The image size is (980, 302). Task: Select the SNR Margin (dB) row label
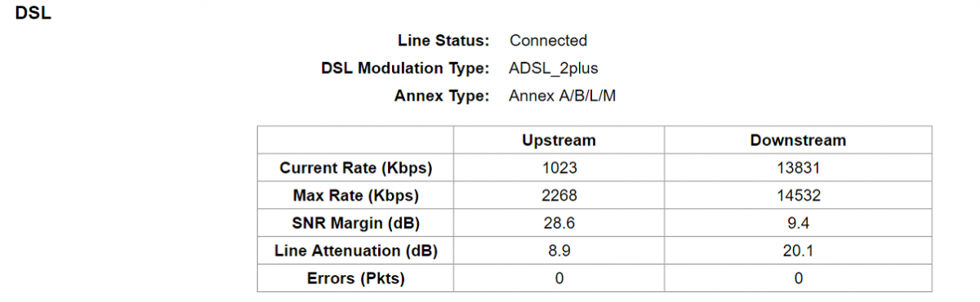coord(355,224)
